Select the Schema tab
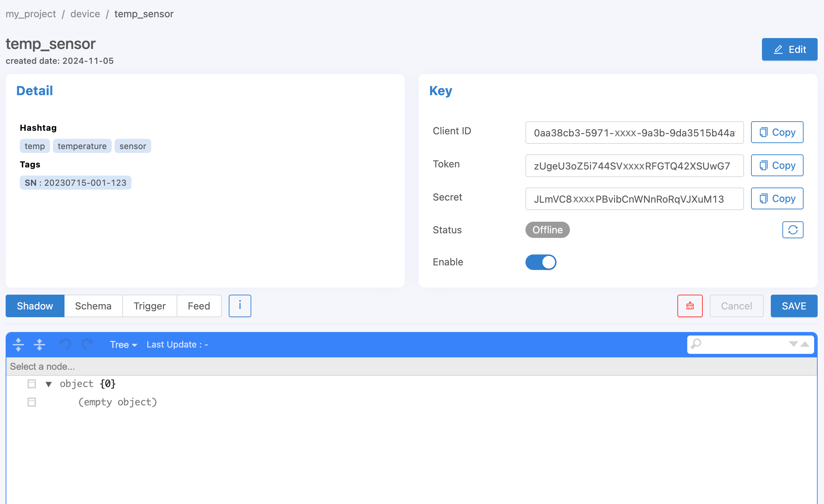The image size is (824, 504). 94,305
